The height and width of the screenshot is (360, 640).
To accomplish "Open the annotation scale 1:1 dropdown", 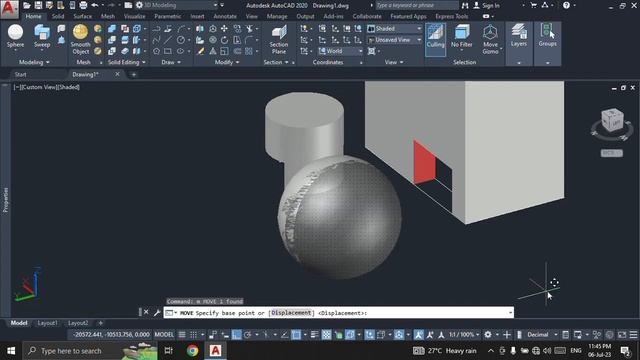I will [464, 335].
